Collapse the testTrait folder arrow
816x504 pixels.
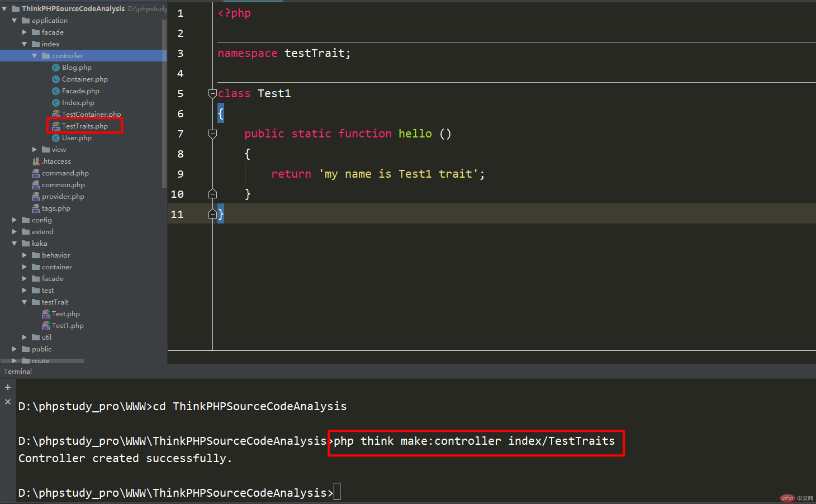pos(25,302)
